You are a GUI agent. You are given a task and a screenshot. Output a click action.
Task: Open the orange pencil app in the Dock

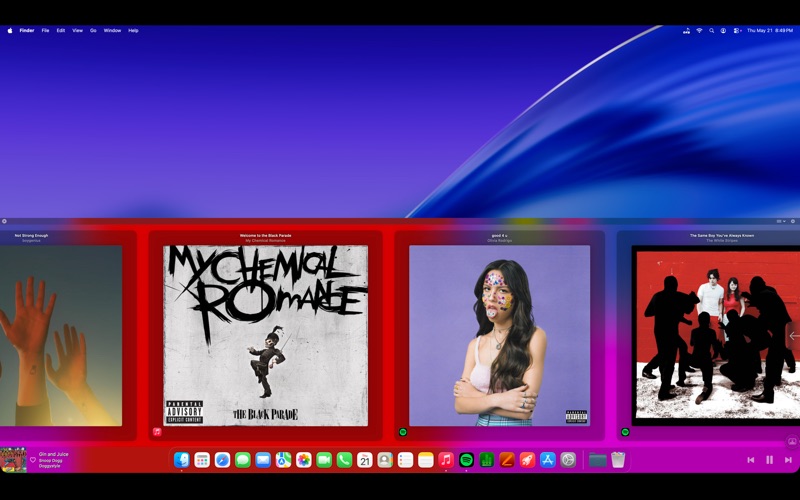coord(507,460)
